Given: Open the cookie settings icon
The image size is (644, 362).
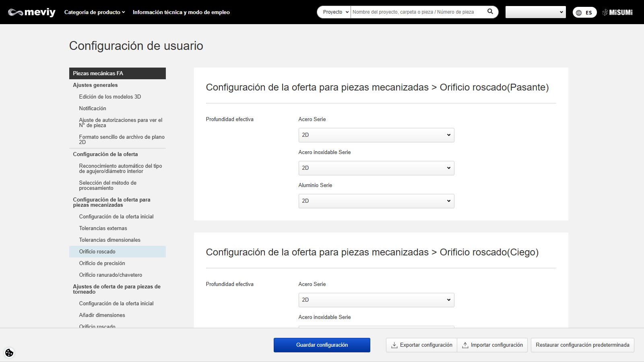Looking at the screenshot, I should [9, 353].
